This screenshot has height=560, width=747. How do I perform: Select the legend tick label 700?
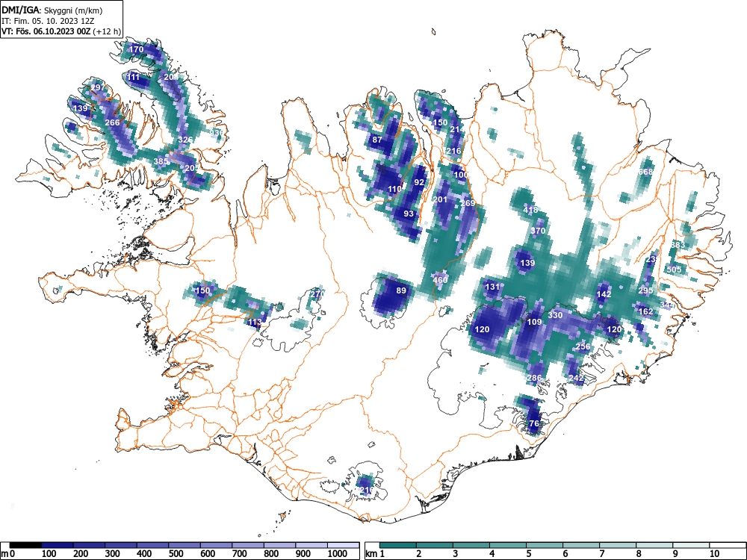tap(239, 553)
